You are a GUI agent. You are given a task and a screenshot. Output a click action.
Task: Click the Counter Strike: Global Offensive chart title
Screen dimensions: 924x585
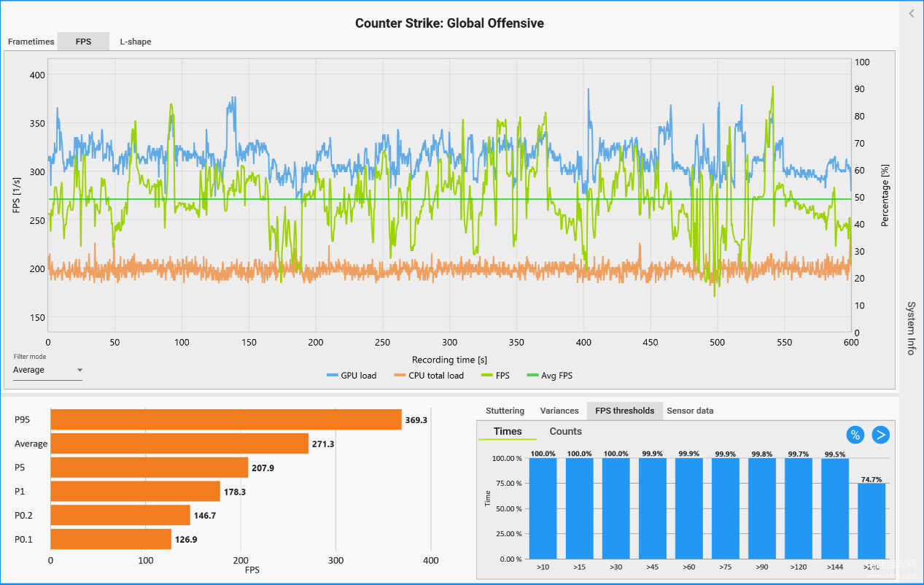coord(449,23)
